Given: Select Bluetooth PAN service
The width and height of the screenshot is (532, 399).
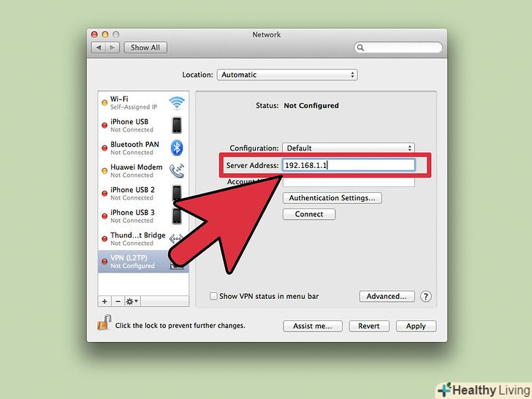Looking at the screenshot, I should [x=143, y=148].
